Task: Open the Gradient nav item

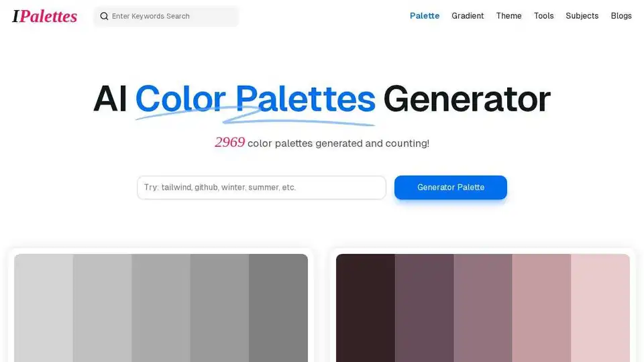Action: point(468,16)
